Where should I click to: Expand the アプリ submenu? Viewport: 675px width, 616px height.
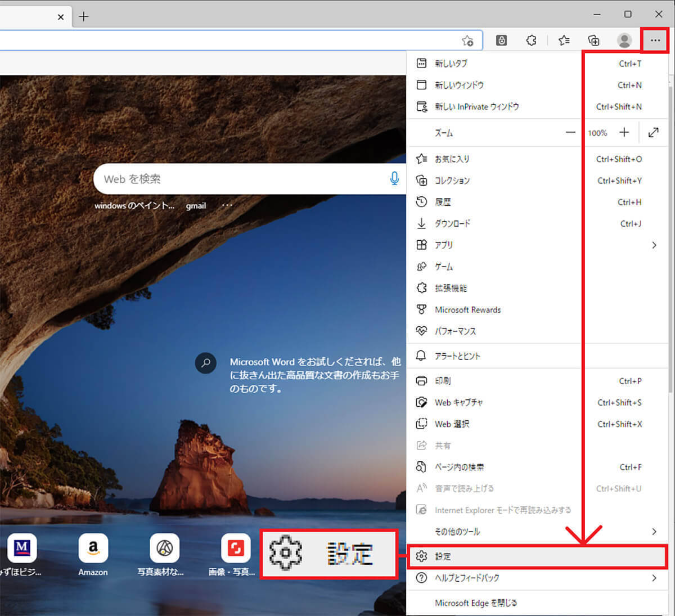pos(654,245)
